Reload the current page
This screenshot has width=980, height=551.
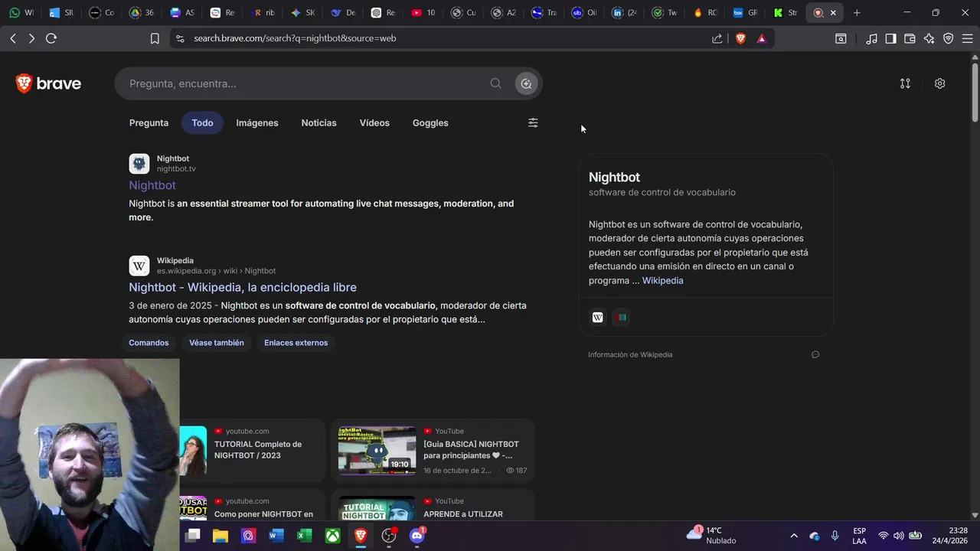51,38
